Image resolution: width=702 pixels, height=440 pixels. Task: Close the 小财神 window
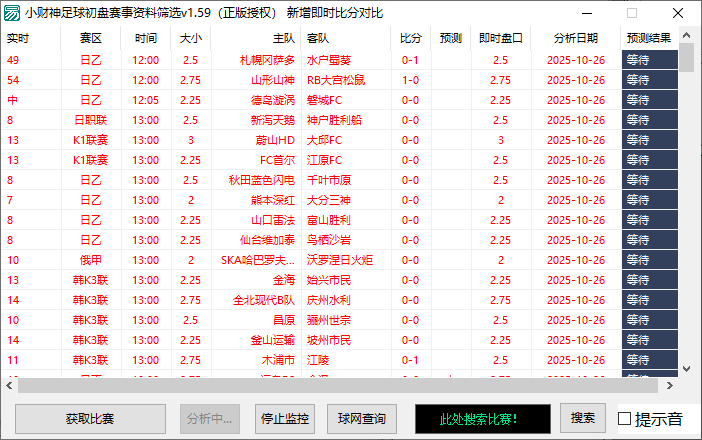point(677,13)
